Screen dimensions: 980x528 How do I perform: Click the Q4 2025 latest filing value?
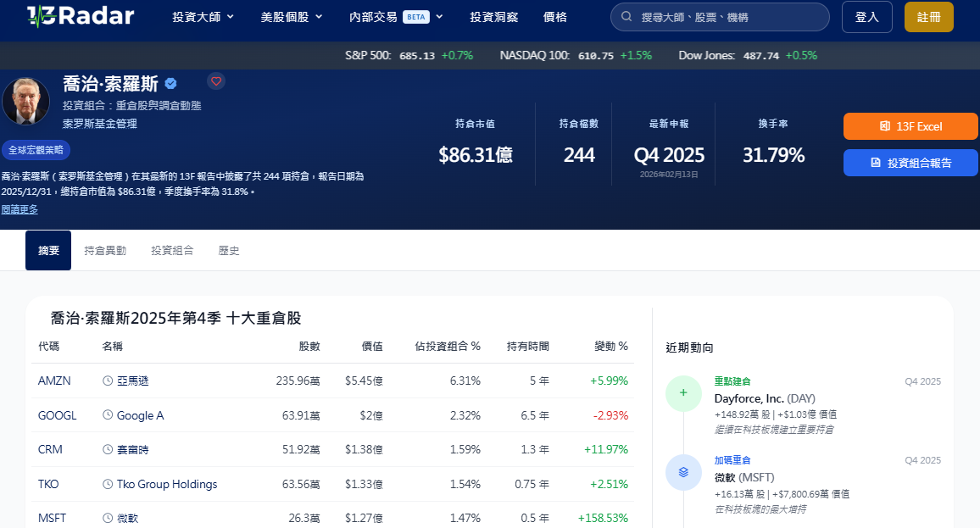tap(669, 155)
